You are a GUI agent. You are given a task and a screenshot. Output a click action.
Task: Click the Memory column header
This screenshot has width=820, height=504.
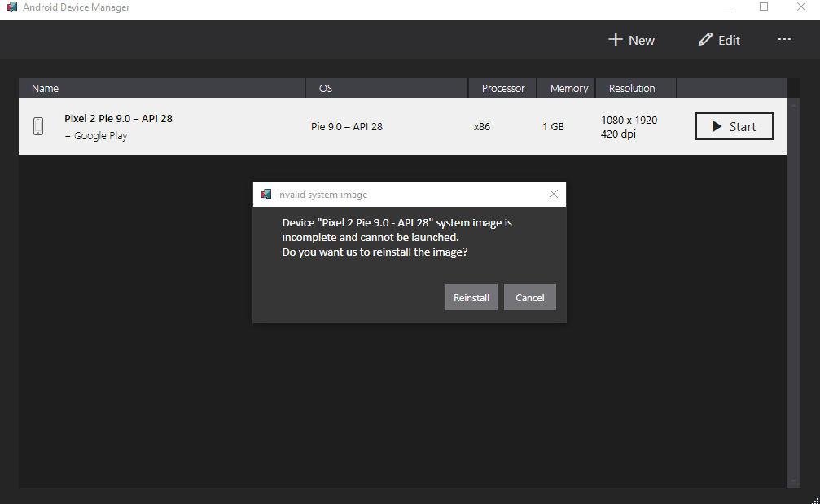click(568, 88)
